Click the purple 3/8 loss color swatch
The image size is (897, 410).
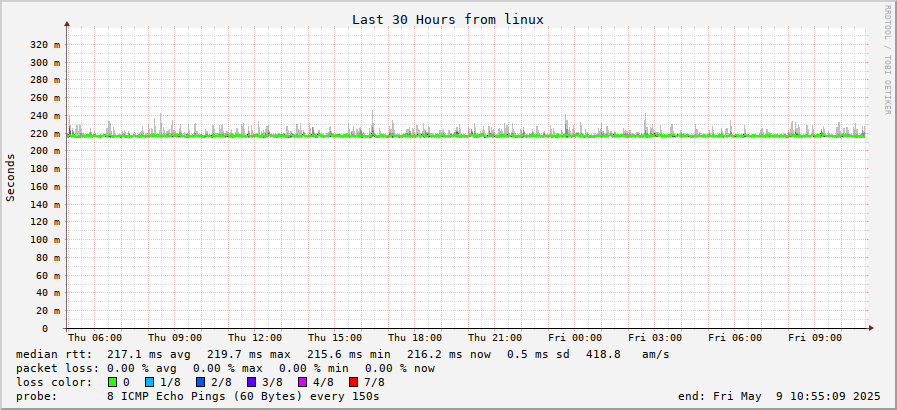(252, 382)
